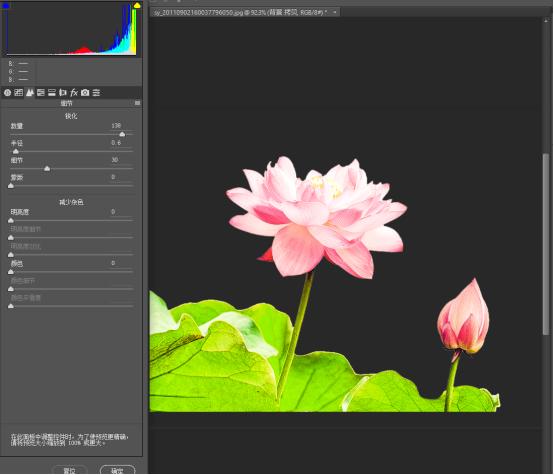Click the 数量 sharpening amount slider handle

tap(122, 134)
